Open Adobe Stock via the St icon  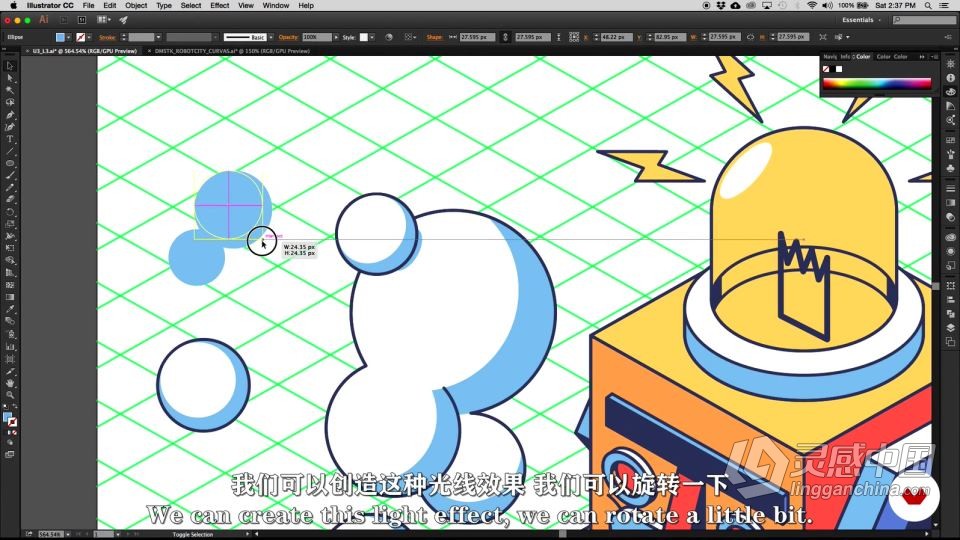[81, 20]
